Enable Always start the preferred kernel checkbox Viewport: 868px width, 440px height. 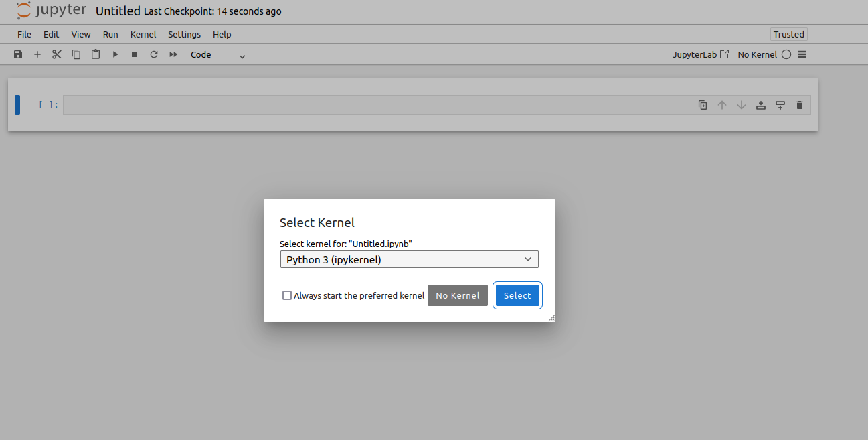[287, 295]
